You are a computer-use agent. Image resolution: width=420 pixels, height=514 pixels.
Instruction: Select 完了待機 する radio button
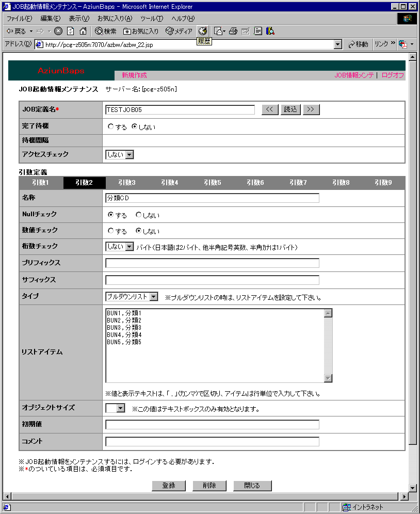(x=110, y=126)
